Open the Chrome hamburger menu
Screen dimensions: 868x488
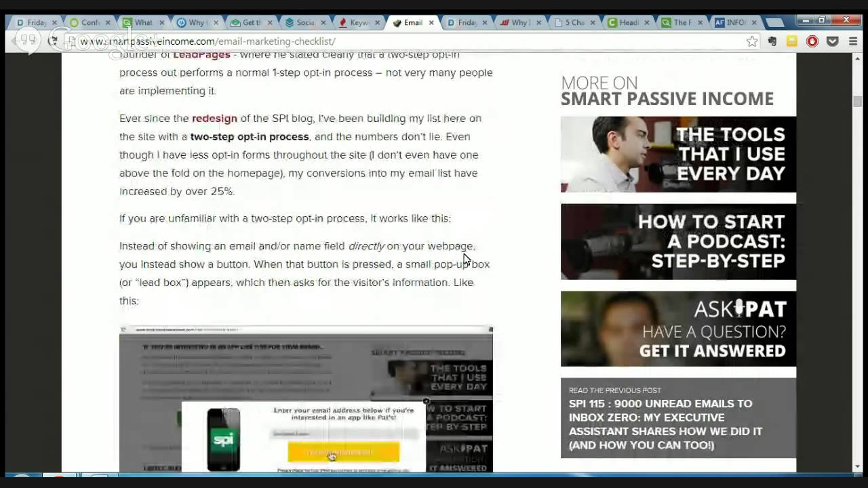[853, 41]
